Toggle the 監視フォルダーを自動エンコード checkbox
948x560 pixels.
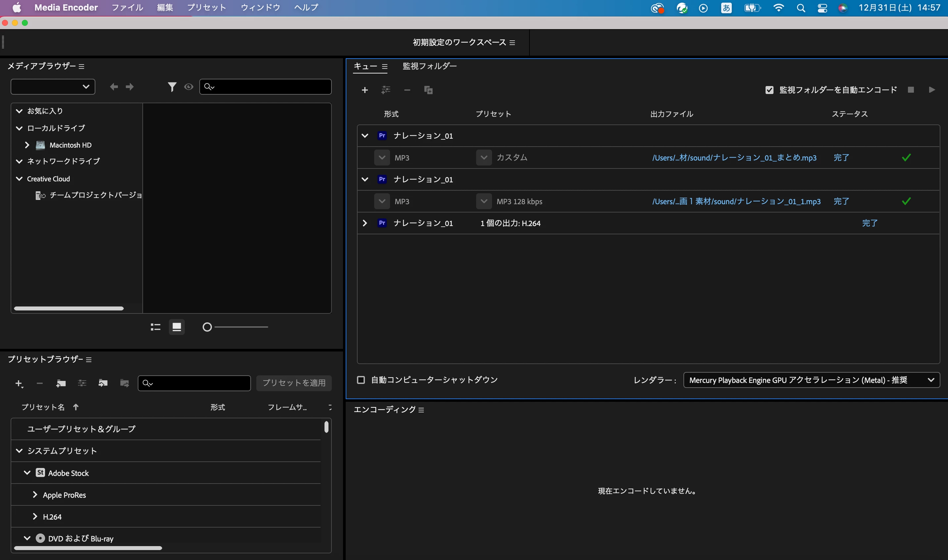769,90
